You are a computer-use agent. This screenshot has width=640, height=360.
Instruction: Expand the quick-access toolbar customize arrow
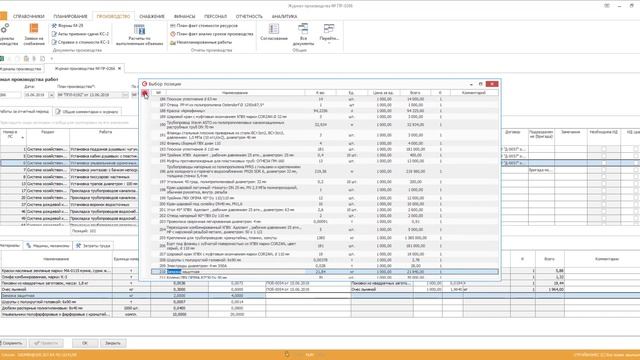pyautogui.click(x=51, y=59)
